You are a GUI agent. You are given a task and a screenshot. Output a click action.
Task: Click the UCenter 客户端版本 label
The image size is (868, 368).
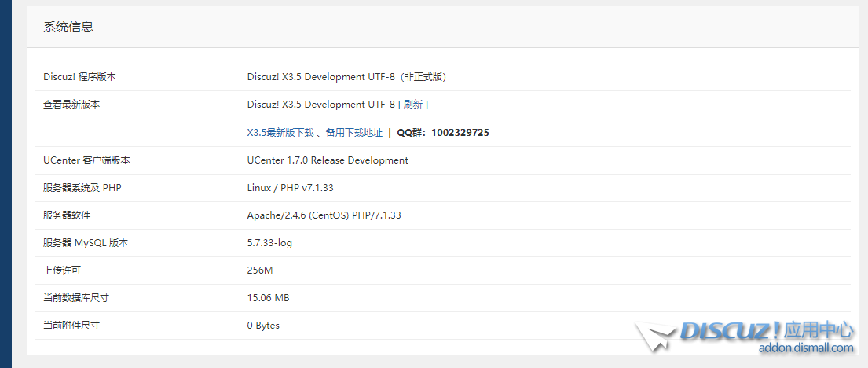[x=87, y=160]
